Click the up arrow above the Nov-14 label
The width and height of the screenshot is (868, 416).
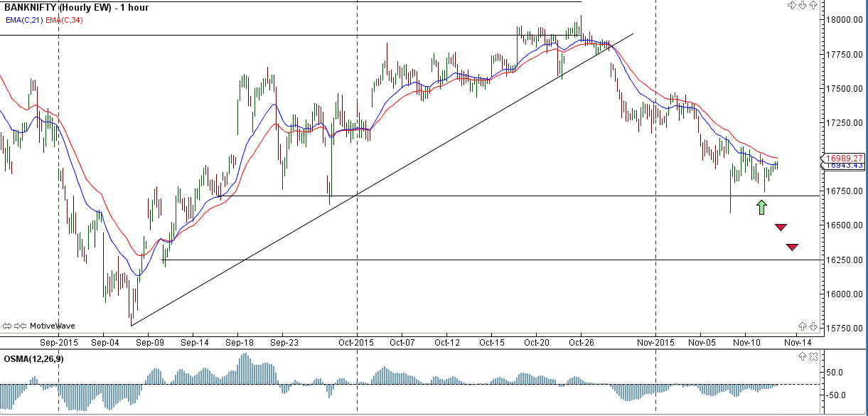[x=803, y=326]
